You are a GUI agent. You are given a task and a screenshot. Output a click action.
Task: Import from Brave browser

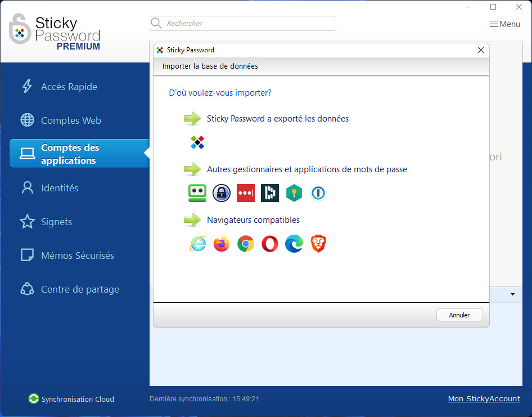318,244
